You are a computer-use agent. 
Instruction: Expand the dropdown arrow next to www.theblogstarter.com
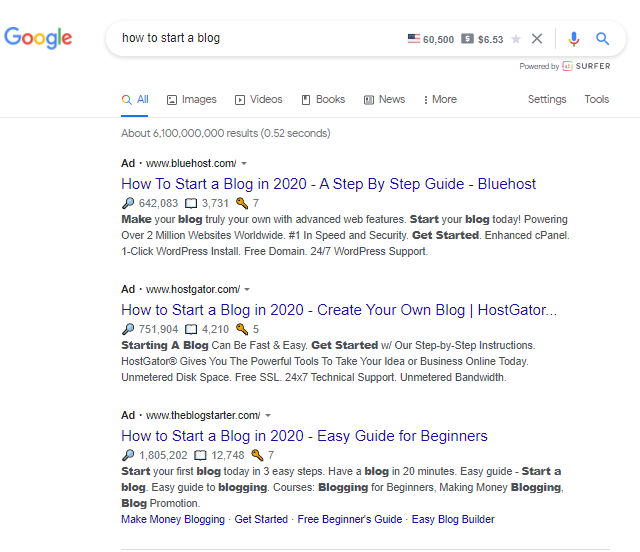coord(268,416)
